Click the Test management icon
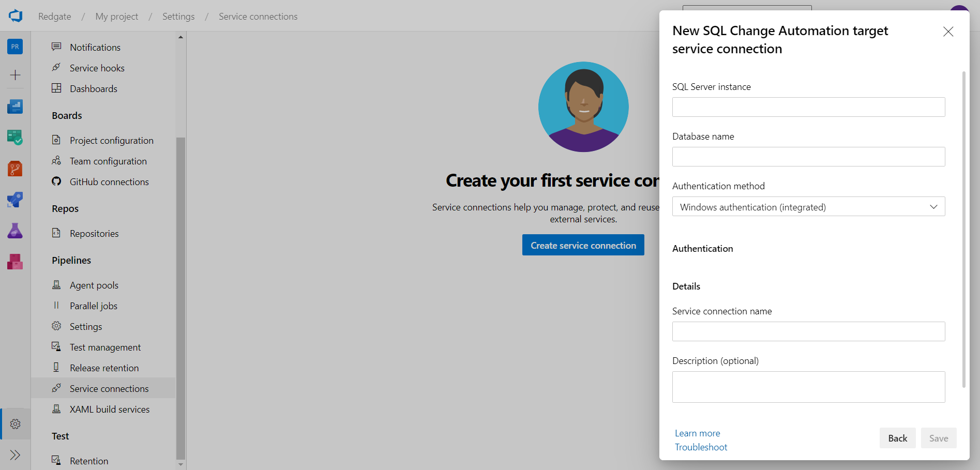Viewport: 980px width, 470px height. pos(56,347)
